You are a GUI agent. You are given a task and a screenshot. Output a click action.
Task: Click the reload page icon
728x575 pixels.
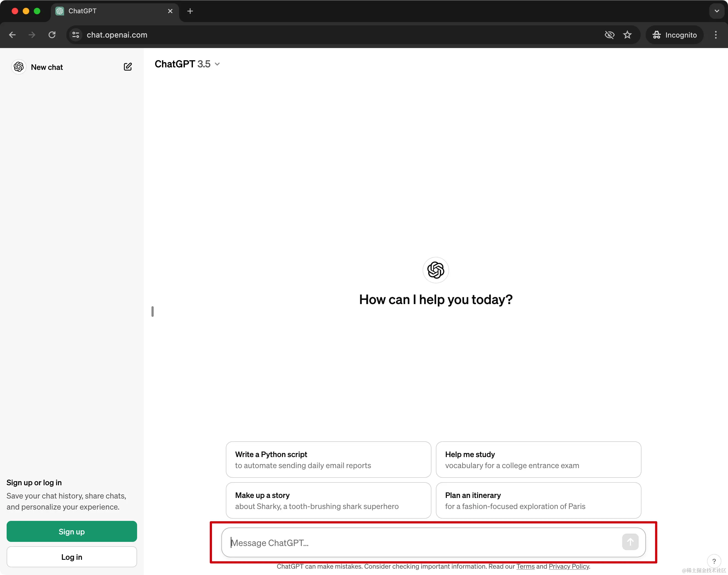(52, 35)
